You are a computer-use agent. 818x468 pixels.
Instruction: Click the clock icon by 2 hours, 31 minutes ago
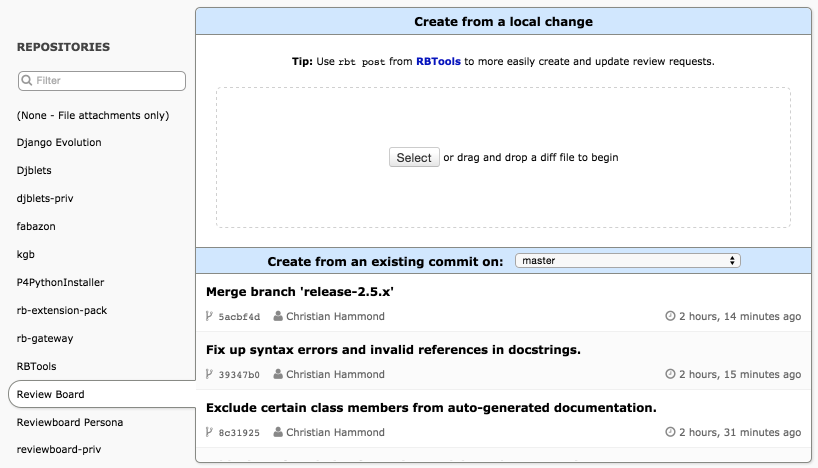670,432
